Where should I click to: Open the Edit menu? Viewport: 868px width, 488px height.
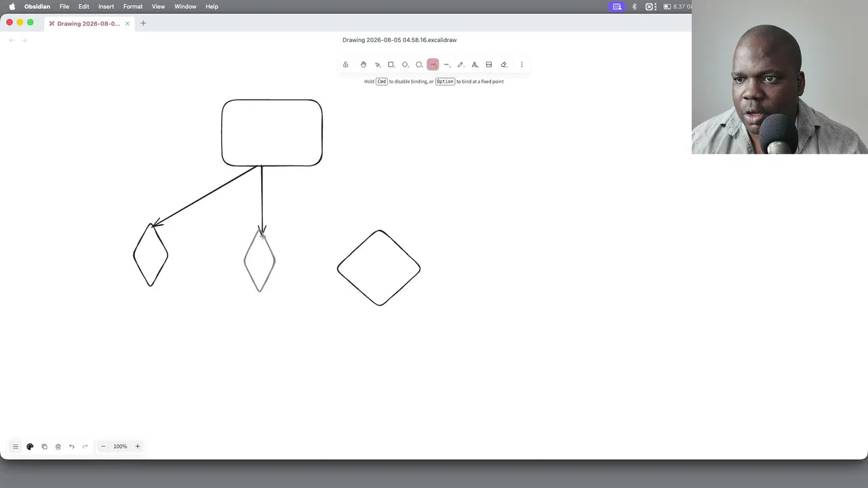(x=84, y=6)
